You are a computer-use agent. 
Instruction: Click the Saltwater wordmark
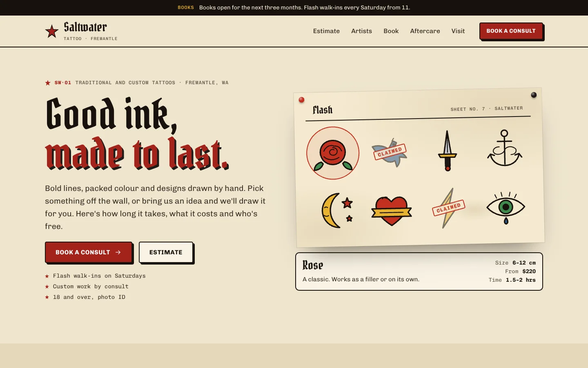point(85,27)
